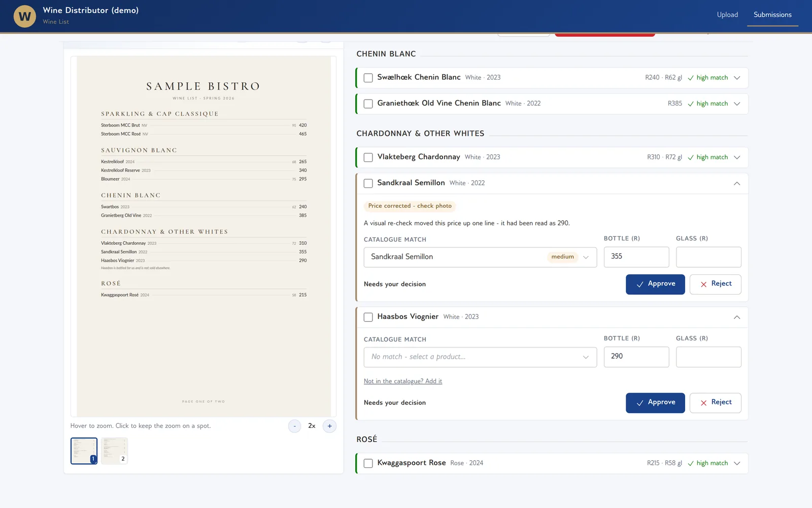
Task: Switch to the Submissions tab
Action: tap(772, 15)
